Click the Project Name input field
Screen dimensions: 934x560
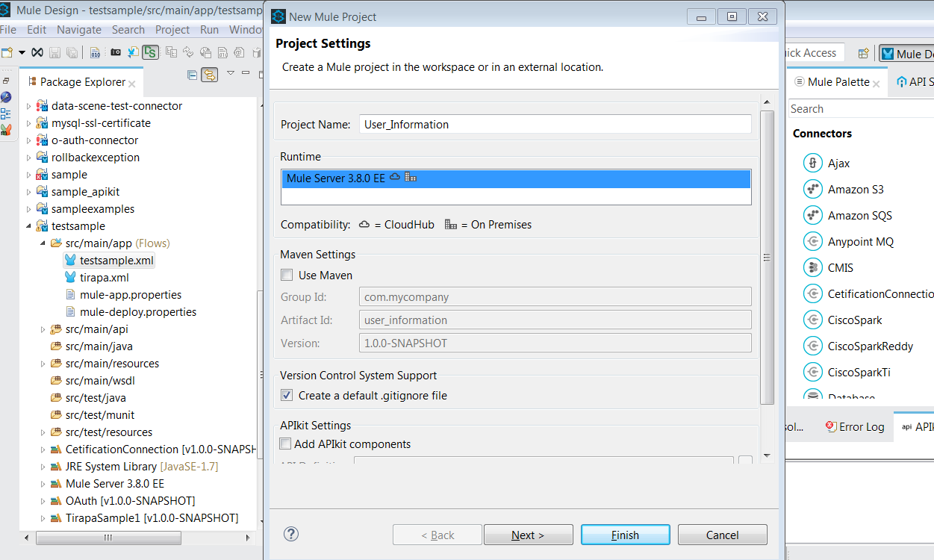(555, 125)
